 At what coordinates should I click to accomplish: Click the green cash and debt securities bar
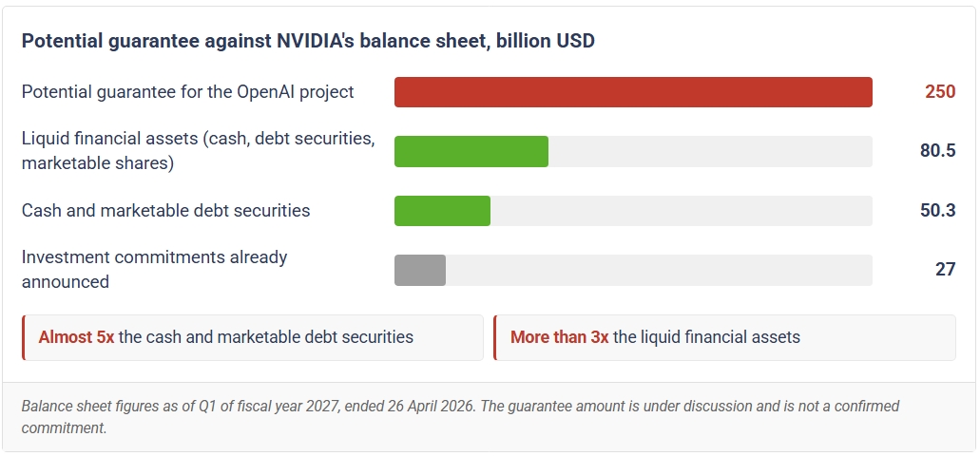[x=443, y=211]
